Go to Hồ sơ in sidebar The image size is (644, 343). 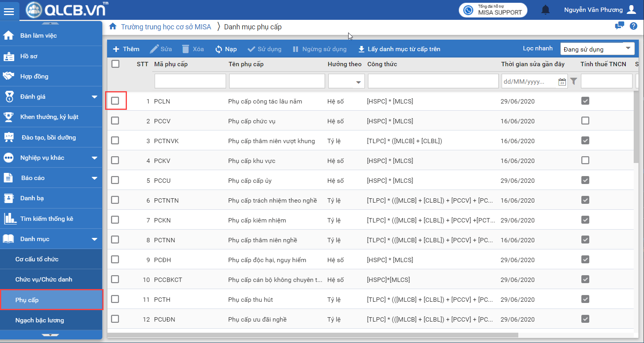[29, 56]
